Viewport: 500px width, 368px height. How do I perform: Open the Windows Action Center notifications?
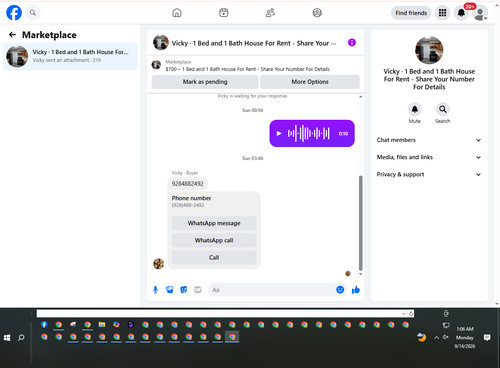(x=487, y=338)
